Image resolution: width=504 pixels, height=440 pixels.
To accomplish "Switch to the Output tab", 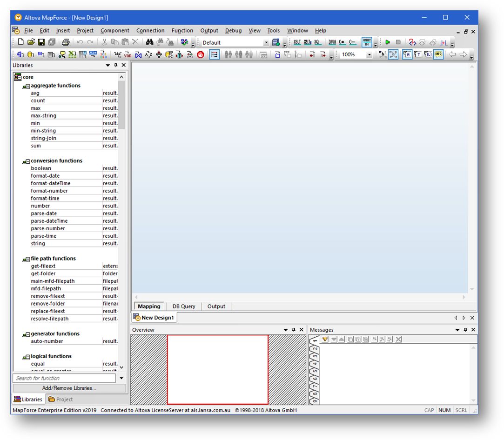I will click(216, 307).
